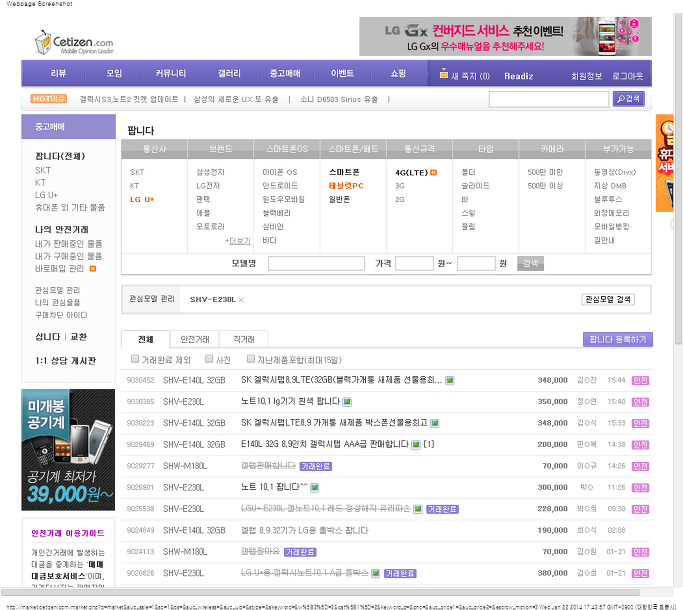Image resolution: width=683 pixels, height=610 pixels.
Task: Switch to 직거래 tab
Action: click(x=244, y=339)
